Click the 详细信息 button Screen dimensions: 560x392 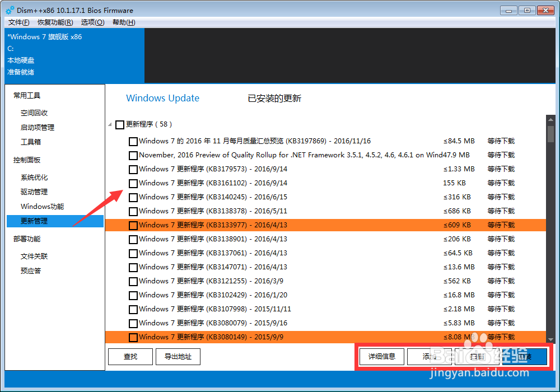tap(382, 357)
